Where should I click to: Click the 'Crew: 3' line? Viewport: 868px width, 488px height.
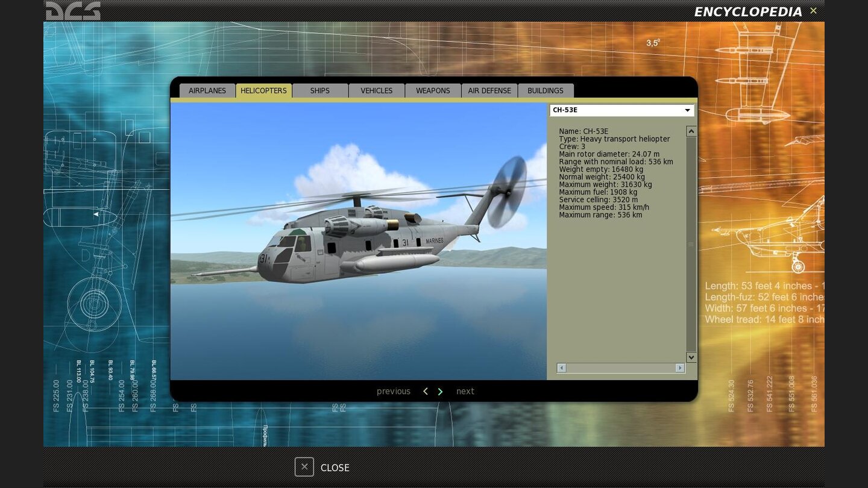[x=572, y=146]
